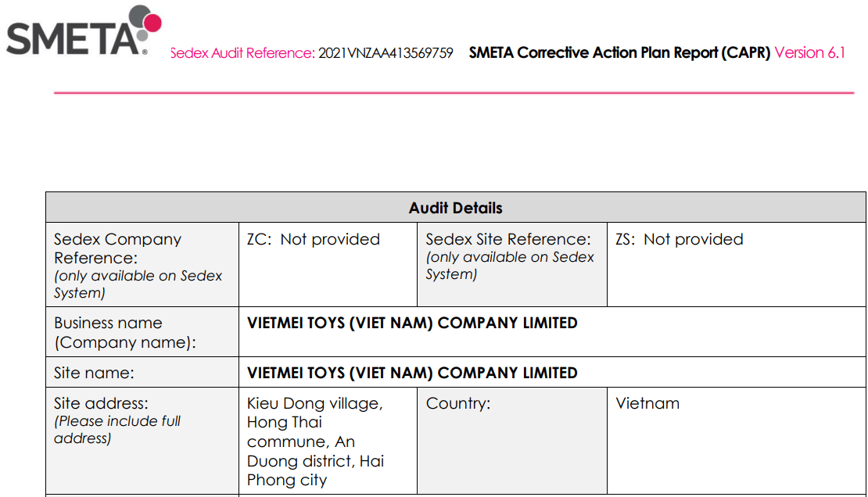This screenshot has height=497, width=868.
Task: Click the "Country:" label cell
Action: [x=458, y=403]
